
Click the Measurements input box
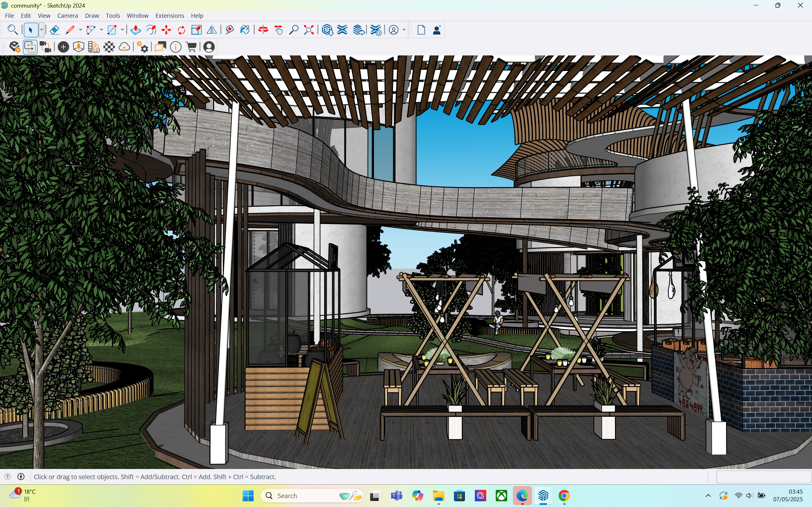(764, 477)
